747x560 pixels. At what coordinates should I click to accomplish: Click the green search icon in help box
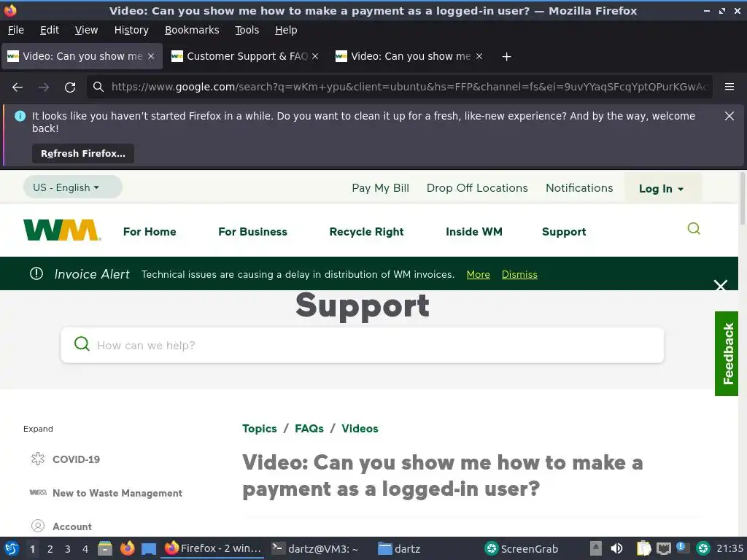[82, 343]
